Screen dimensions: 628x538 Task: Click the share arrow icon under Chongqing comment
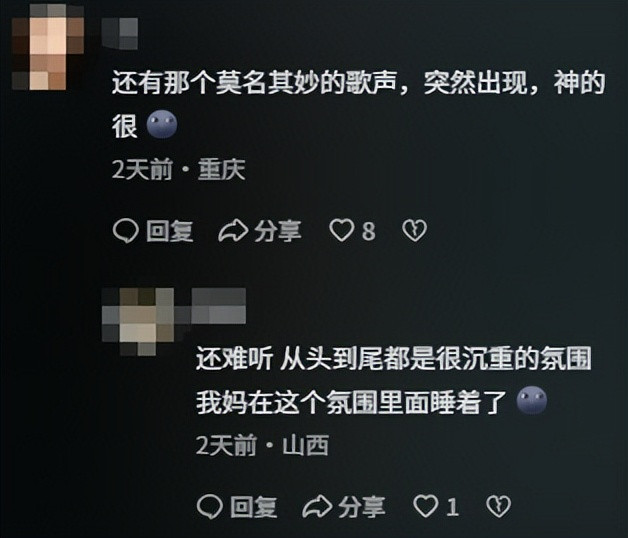tap(233, 231)
